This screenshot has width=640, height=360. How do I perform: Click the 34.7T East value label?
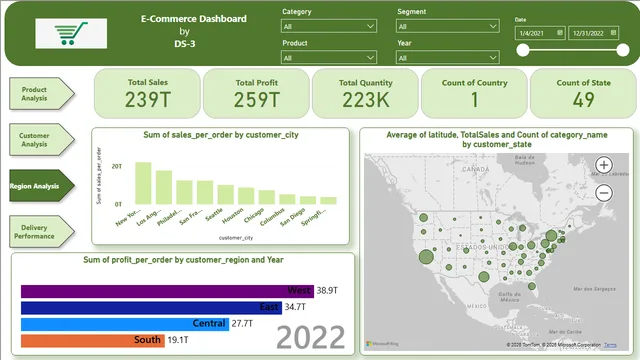tap(295, 307)
